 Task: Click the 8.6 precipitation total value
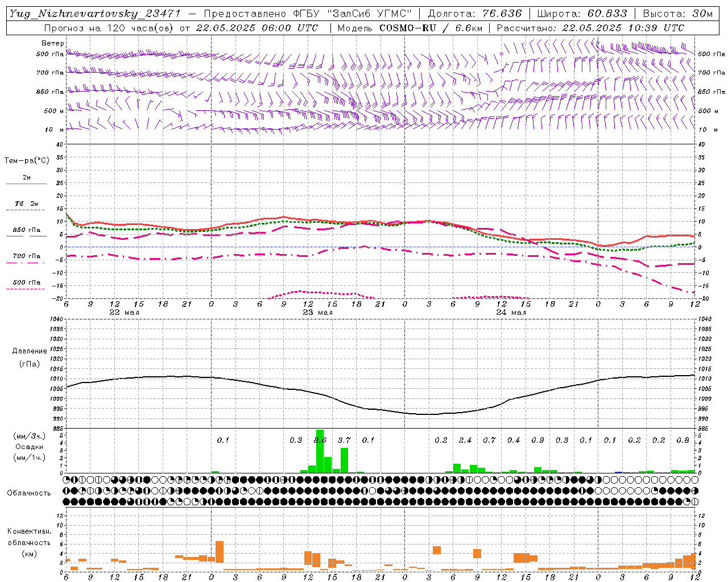(x=320, y=440)
